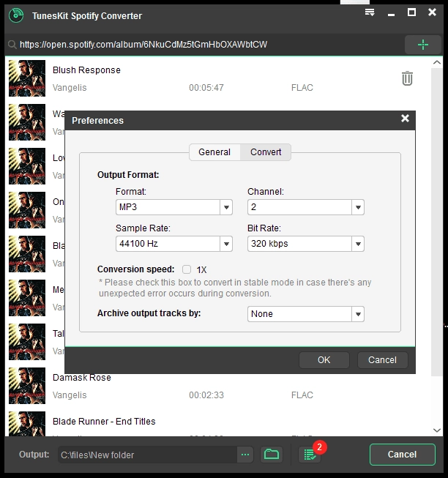Select the Blush Response track title
448x478 pixels.
tap(86, 70)
